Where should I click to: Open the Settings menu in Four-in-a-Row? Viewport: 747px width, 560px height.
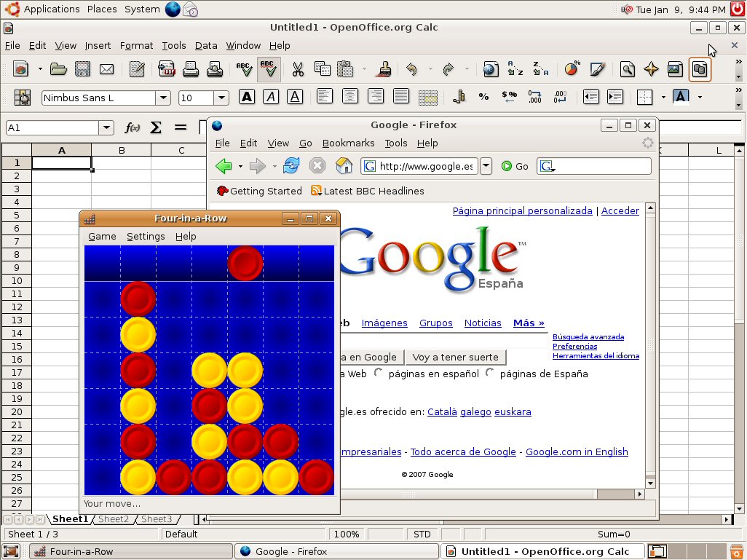click(x=146, y=237)
